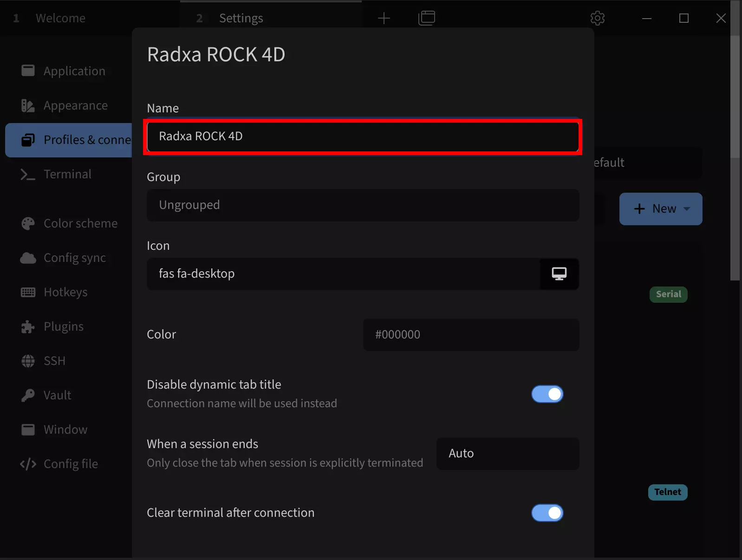Open Hotkeys via keyboard icon
The width and height of the screenshot is (742, 560).
[x=28, y=292]
